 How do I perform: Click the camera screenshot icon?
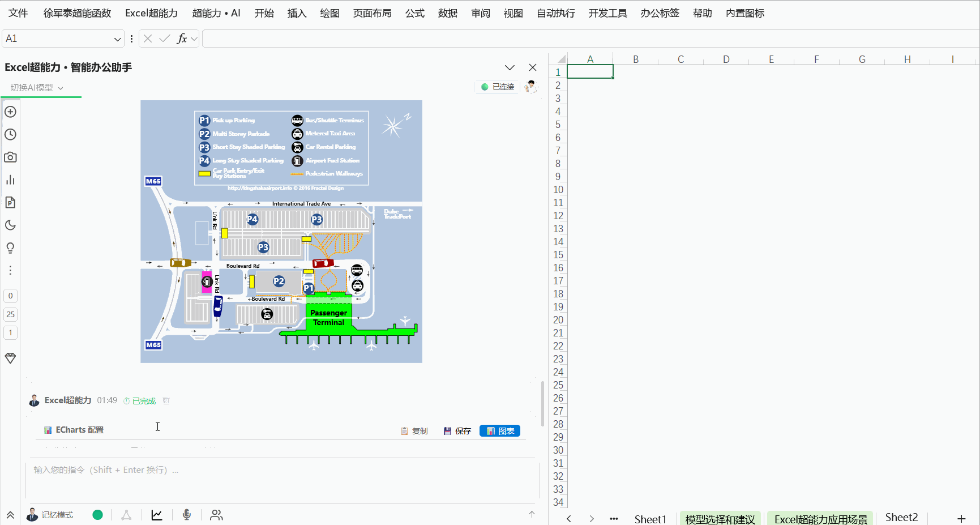pyautogui.click(x=10, y=157)
